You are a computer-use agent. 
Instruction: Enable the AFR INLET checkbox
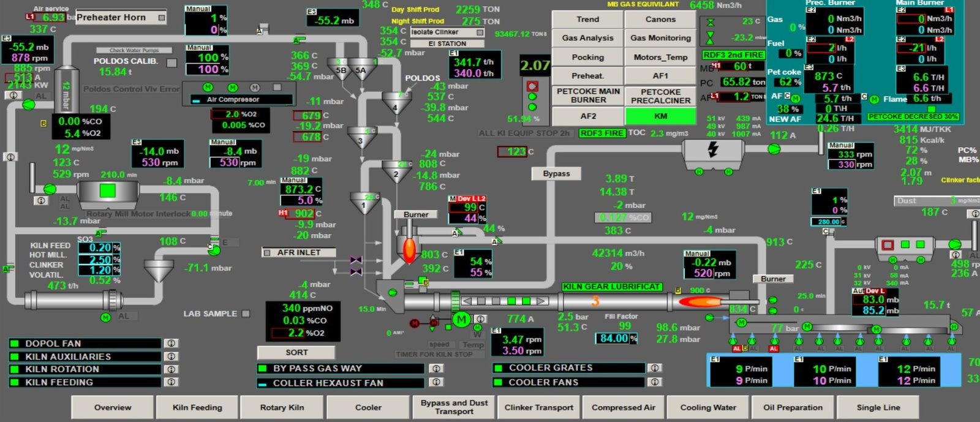pyautogui.click(x=267, y=252)
